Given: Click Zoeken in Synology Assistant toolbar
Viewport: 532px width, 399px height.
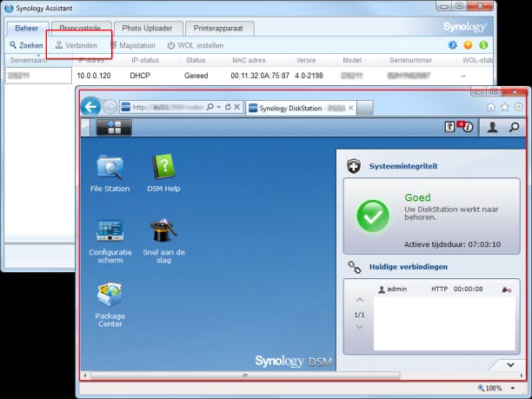Looking at the screenshot, I should pos(26,45).
